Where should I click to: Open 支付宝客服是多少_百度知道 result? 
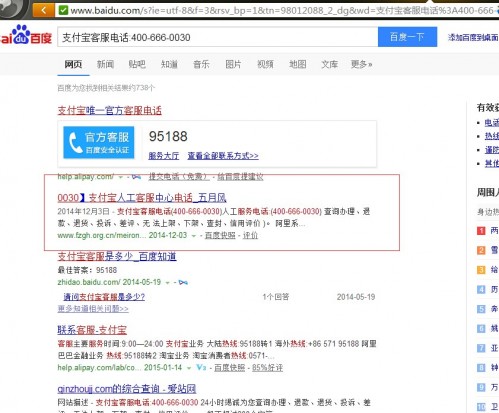pyautogui.click(x=117, y=256)
